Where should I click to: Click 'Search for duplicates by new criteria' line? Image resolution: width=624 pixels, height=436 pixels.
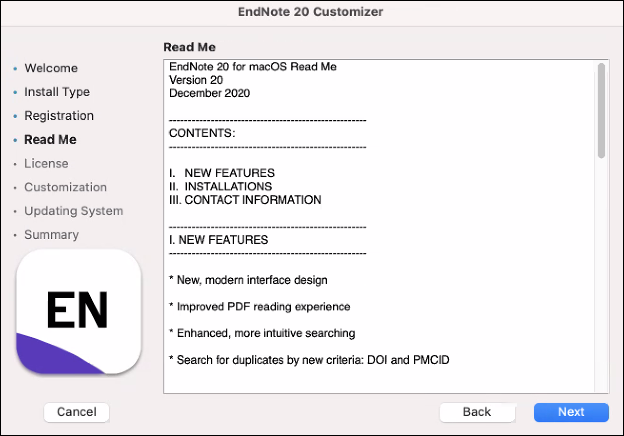(x=309, y=360)
